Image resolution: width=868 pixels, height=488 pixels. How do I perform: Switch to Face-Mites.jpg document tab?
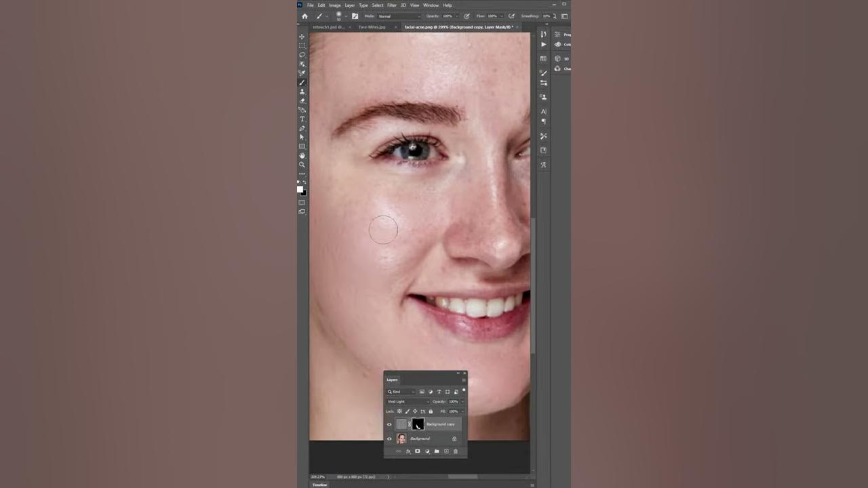(372, 27)
